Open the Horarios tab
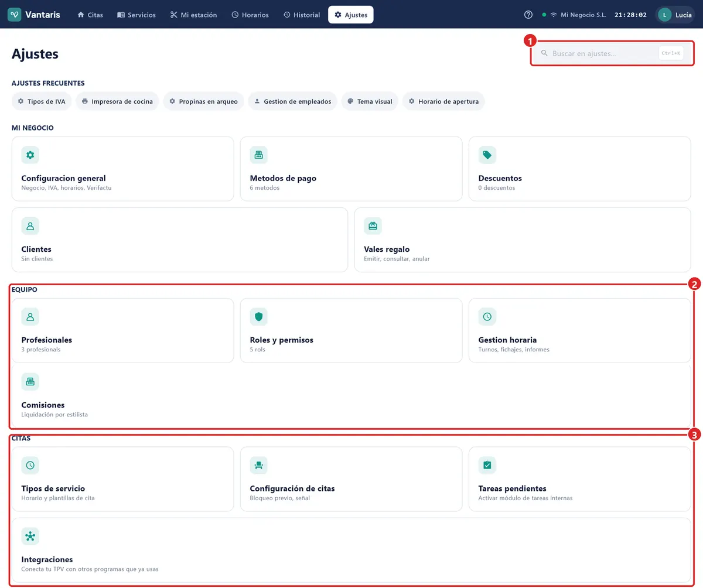703x588 pixels. [250, 15]
